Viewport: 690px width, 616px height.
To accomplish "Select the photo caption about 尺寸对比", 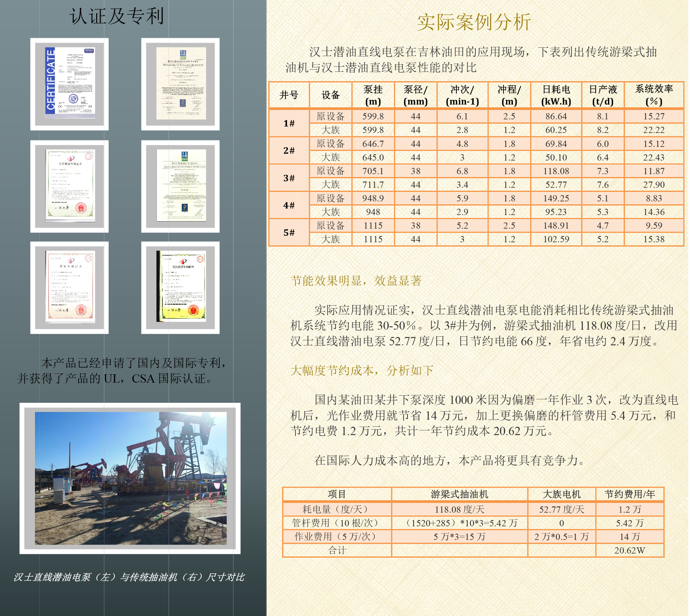I will (x=129, y=577).
